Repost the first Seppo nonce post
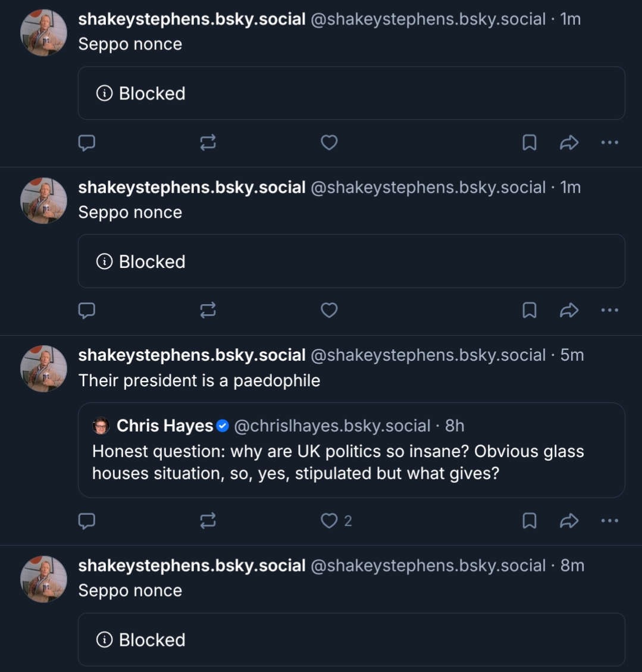Viewport: 642px width, 672px height. [208, 143]
